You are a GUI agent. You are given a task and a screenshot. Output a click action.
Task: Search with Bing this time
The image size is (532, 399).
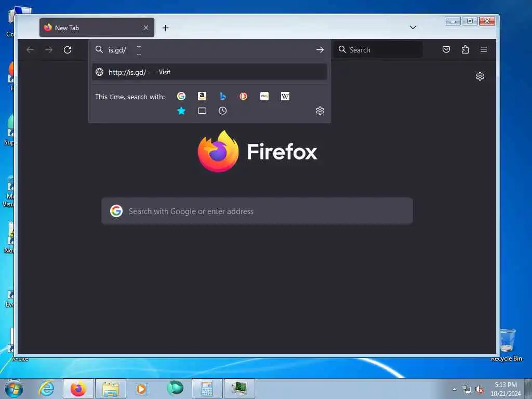pyautogui.click(x=222, y=96)
